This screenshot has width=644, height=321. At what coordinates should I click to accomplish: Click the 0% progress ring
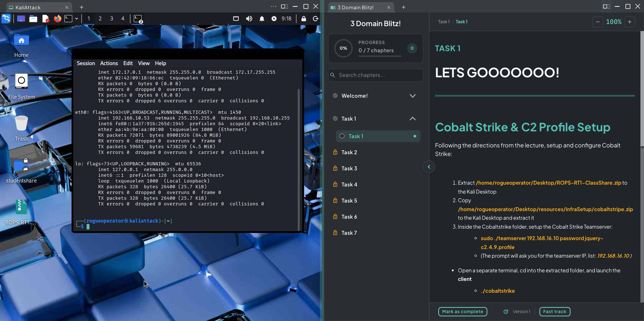point(343,48)
